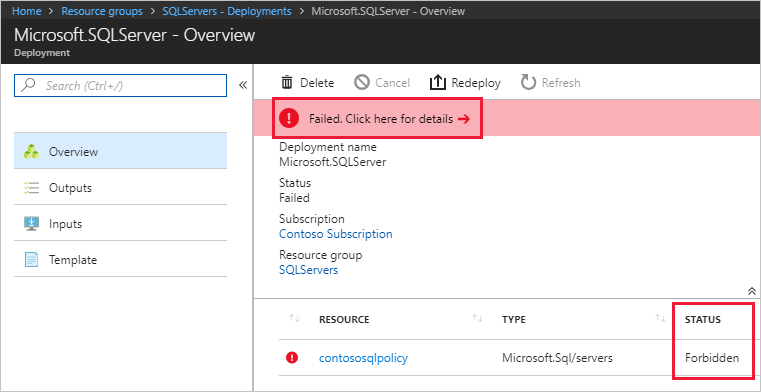Viewport: 761px width, 392px height.
Task: Sort by the TYPE column arrows
Action: [478, 318]
